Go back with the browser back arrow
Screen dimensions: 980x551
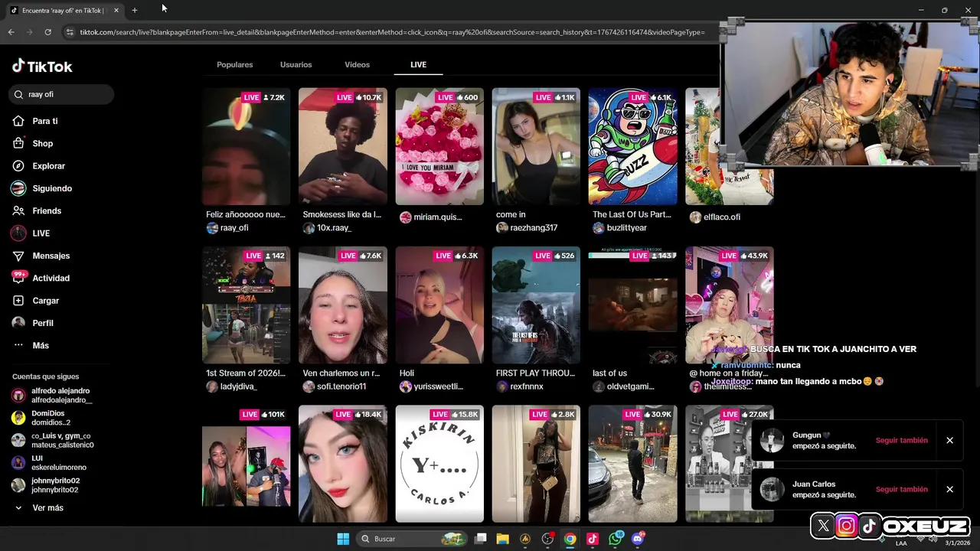[11, 32]
